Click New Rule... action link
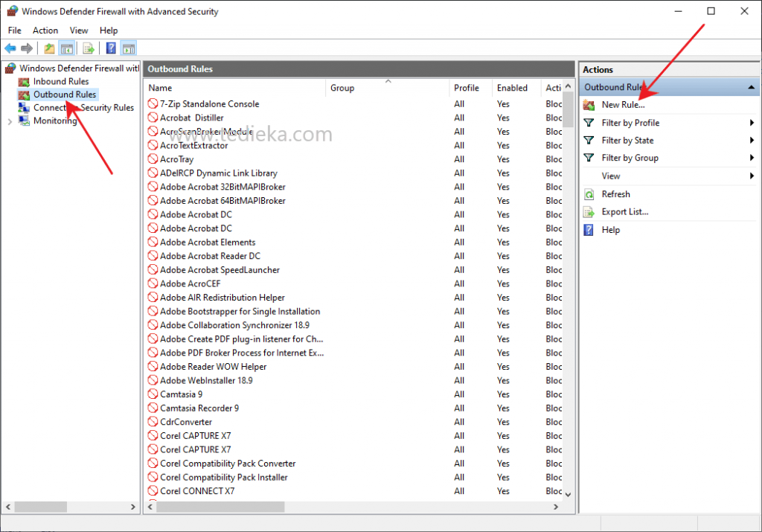Viewport: 762px width, 532px height. (x=623, y=104)
